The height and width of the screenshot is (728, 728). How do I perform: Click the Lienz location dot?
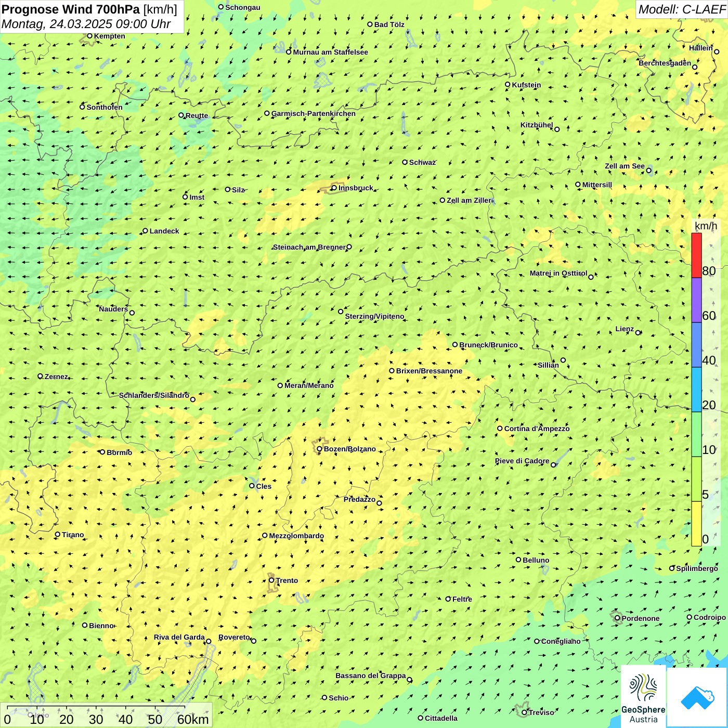[x=638, y=332]
